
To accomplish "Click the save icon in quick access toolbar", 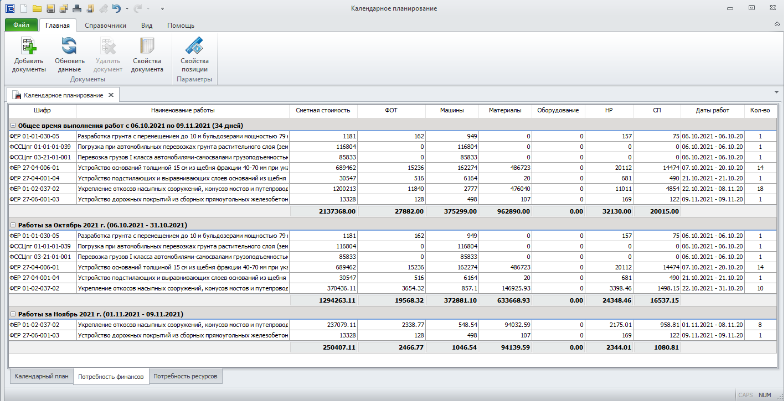I will [x=50, y=7].
